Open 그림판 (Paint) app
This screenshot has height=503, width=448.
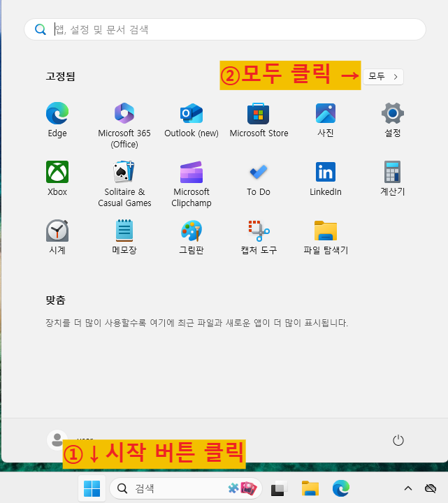(192, 237)
